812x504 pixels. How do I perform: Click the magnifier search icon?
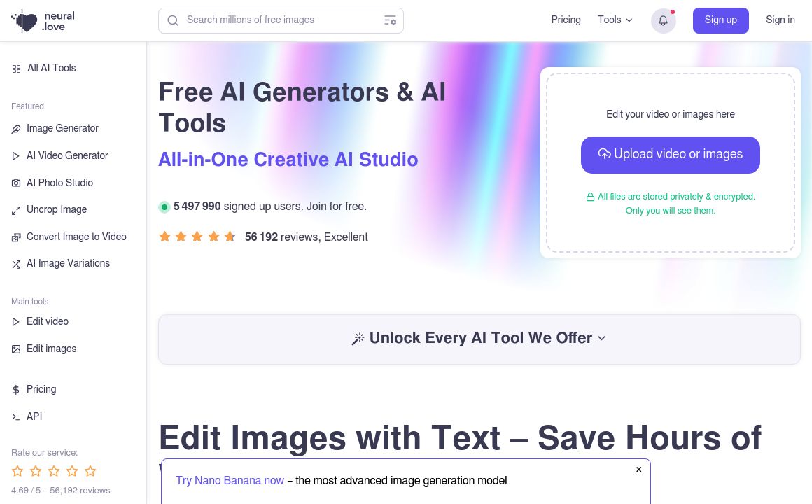coord(173,21)
